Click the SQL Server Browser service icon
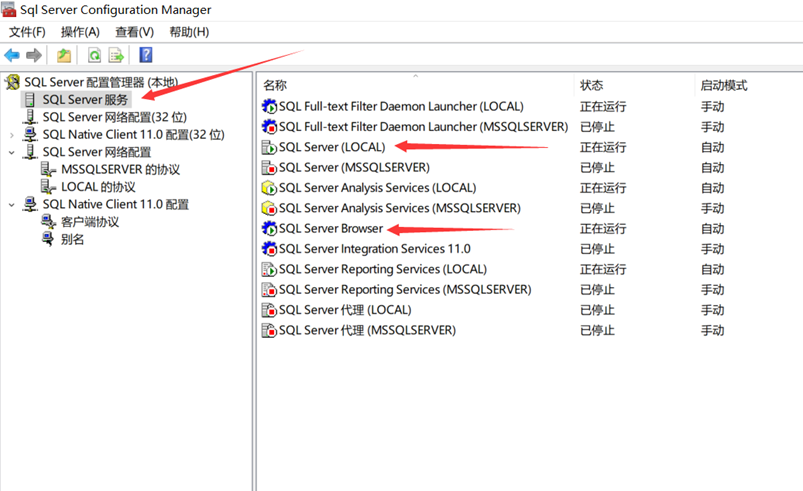This screenshot has width=803, height=491. click(269, 228)
